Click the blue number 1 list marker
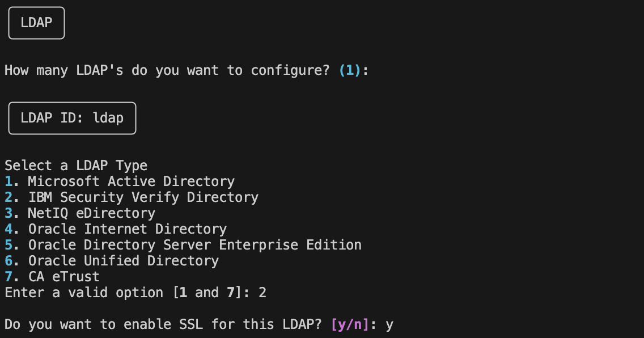This screenshot has height=338, width=644. coord(9,181)
